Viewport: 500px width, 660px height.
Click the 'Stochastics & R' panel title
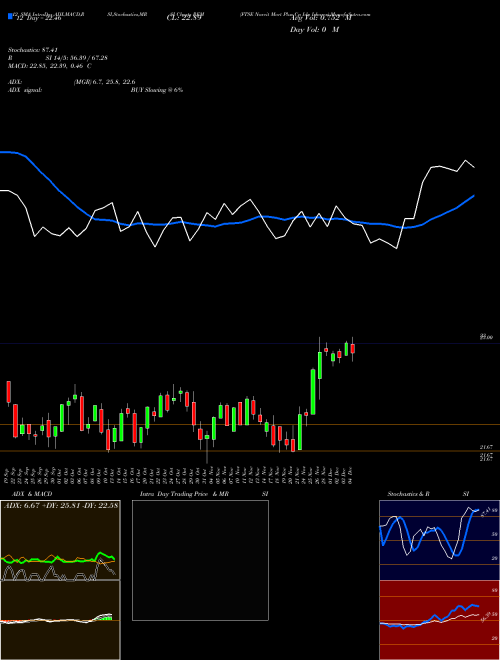pyautogui.click(x=408, y=494)
